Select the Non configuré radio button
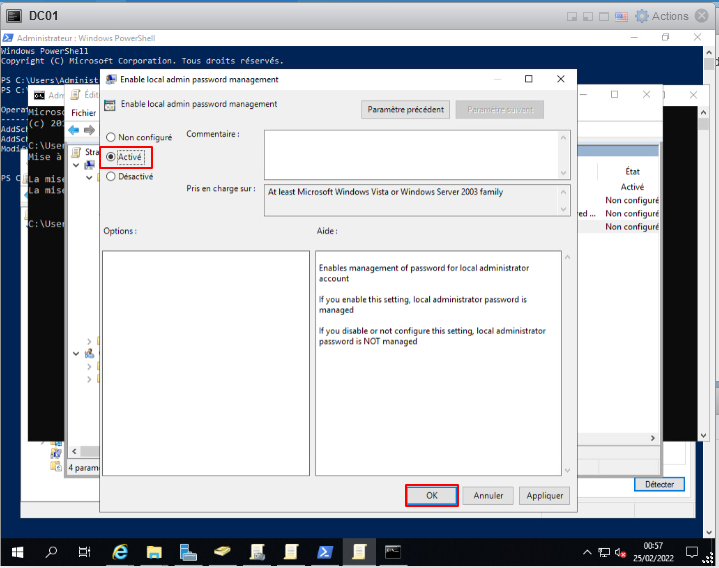Screen dimensions: 719x568 [x=111, y=138]
